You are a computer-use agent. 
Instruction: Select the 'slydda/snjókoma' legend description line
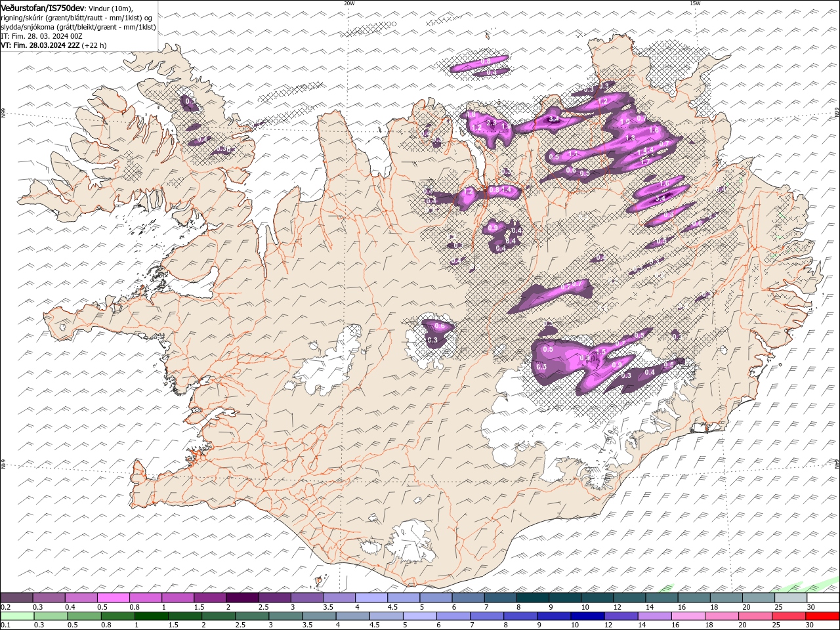(79, 26)
